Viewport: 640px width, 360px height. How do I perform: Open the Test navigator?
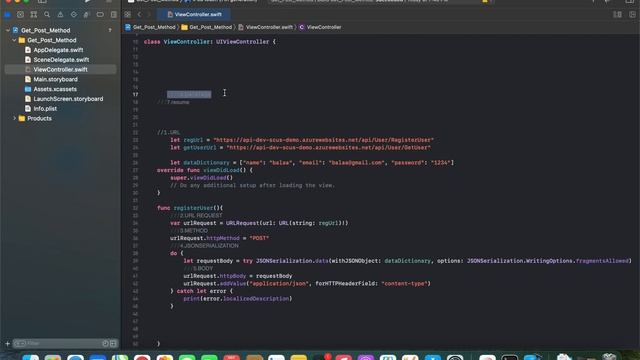pos(73,15)
